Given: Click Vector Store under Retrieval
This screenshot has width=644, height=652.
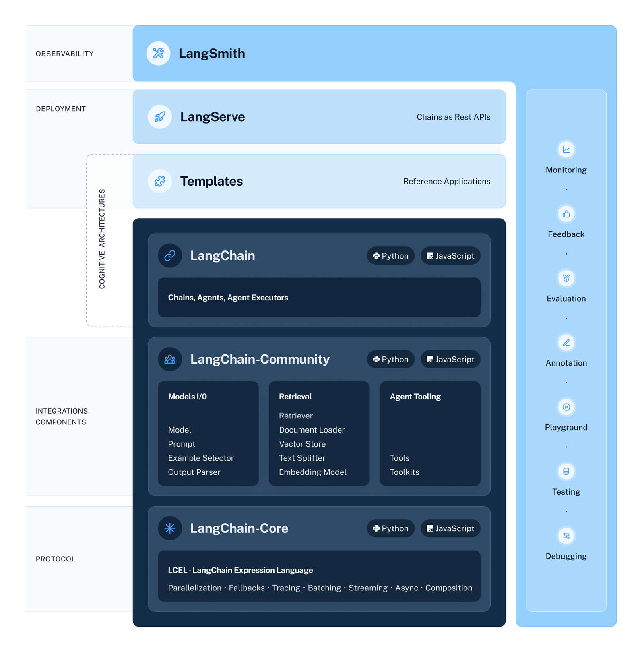Looking at the screenshot, I should [302, 443].
